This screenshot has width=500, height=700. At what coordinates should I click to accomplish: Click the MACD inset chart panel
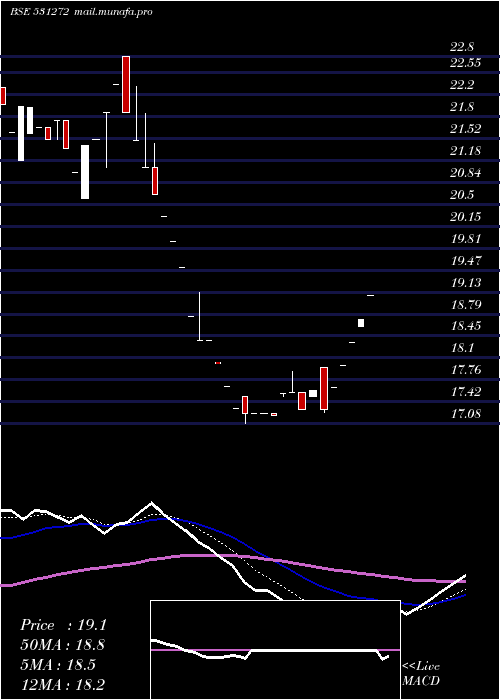(275, 650)
